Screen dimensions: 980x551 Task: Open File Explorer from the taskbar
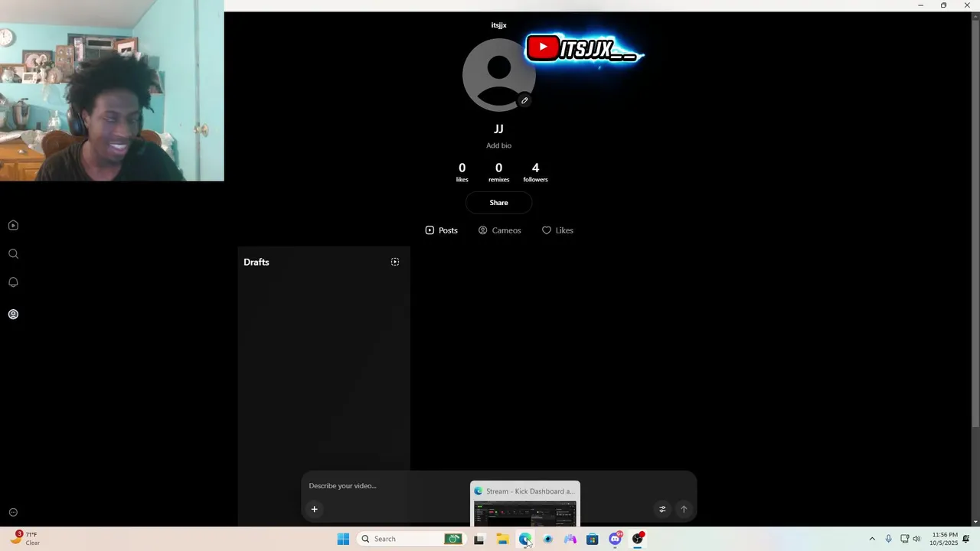502,539
